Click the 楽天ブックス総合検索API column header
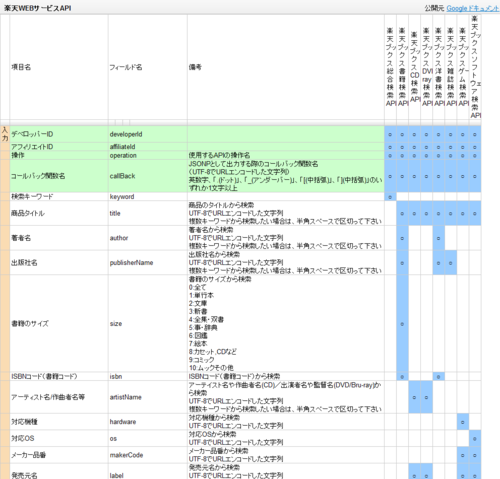This screenshot has height=479, width=500. pyautogui.click(x=390, y=67)
